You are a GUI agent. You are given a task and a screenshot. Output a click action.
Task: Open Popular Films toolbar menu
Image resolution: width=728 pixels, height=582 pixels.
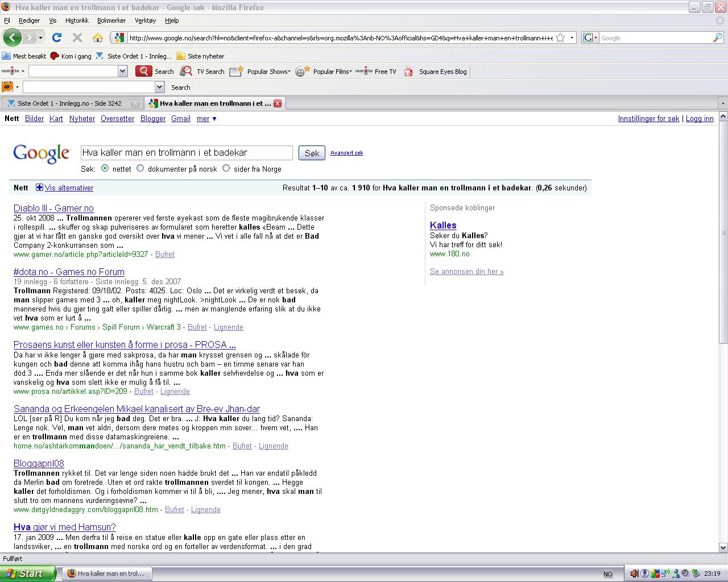coord(324,71)
